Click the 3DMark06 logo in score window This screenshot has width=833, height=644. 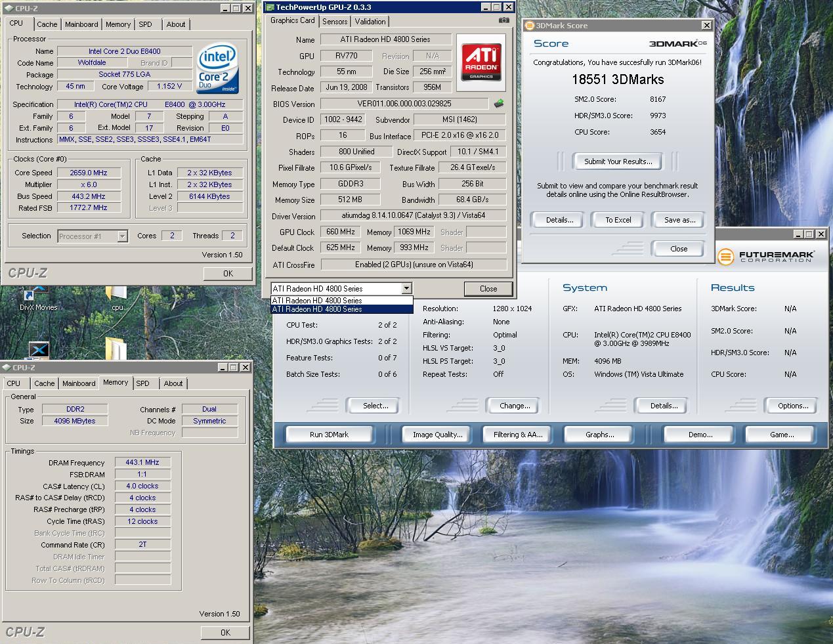[x=677, y=43]
